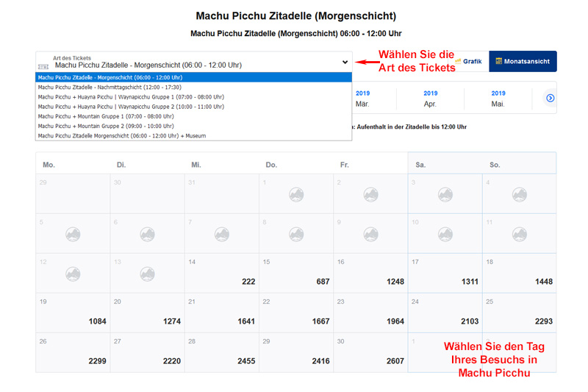
Task: Select day 23 with 1964 tickets
Action: (x=370, y=313)
